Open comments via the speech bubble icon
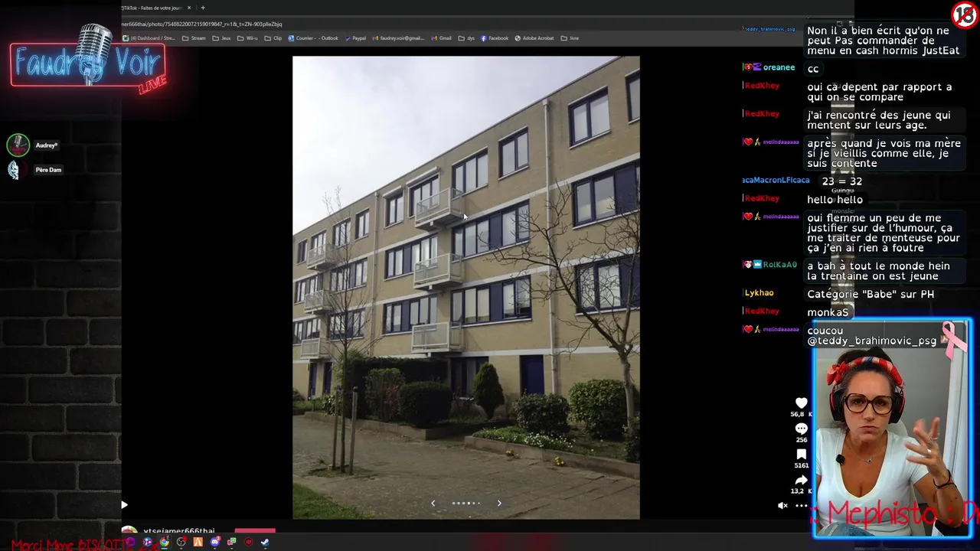 click(x=801, y=429)
